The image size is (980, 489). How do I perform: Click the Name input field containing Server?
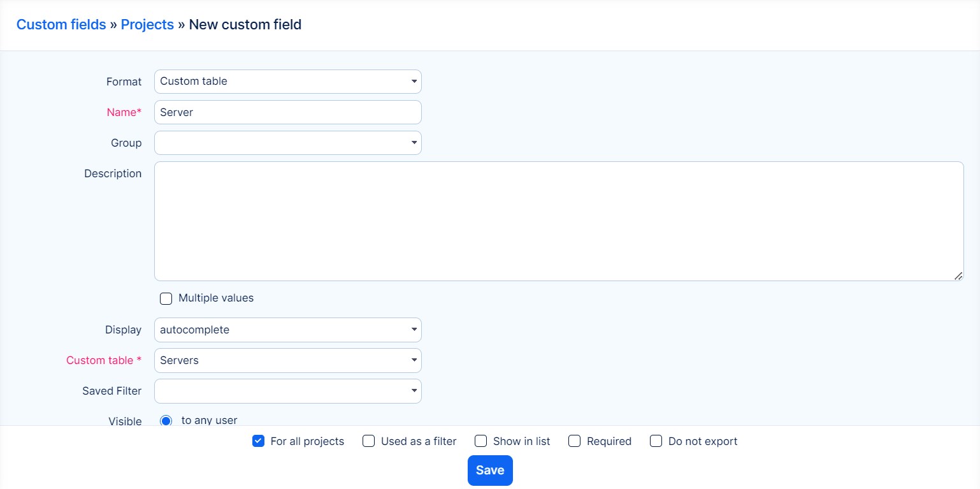[x=287, y=112]
